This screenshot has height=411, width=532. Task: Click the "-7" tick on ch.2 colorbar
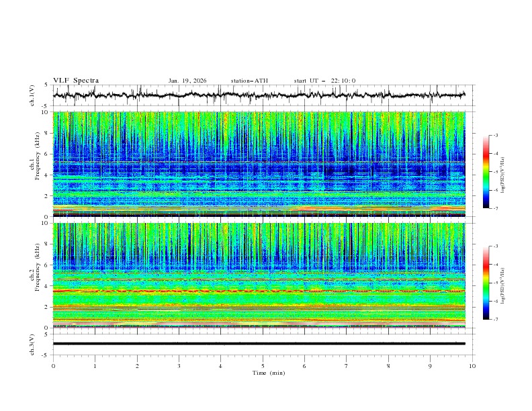[x=495, y=320]
